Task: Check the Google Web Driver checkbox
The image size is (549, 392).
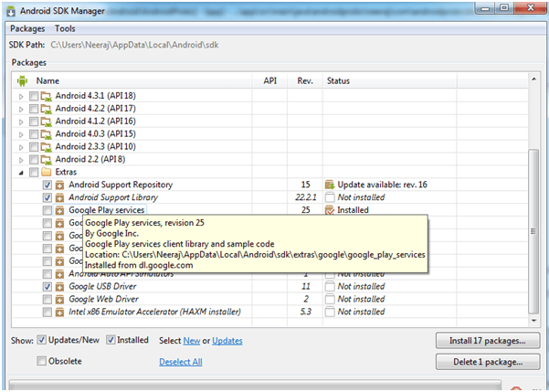Action: [x=48, y=299]
